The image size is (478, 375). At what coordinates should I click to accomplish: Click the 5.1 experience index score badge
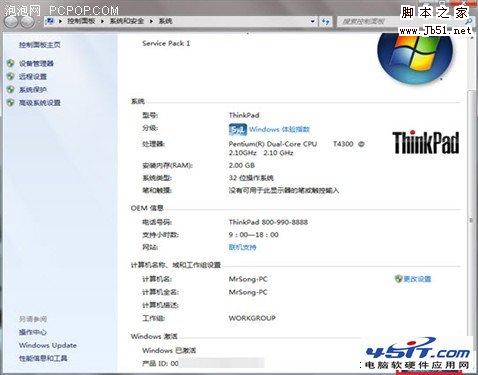tap(238, 129)
